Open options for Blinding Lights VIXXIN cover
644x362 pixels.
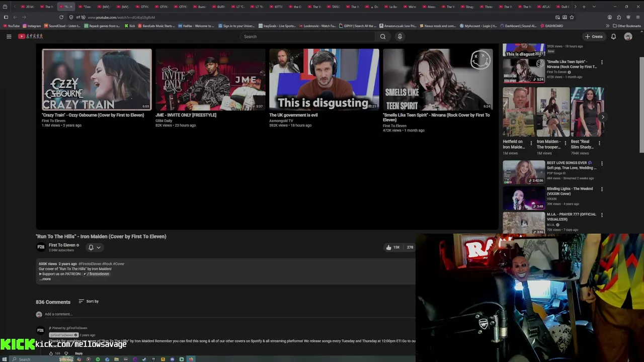(x=602, y=189)
